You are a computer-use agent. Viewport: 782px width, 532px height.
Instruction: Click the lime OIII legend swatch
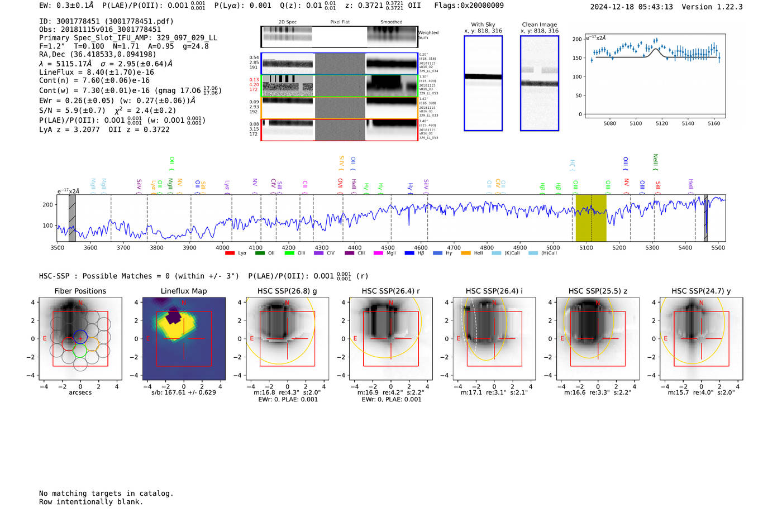[x=289, y=253]
